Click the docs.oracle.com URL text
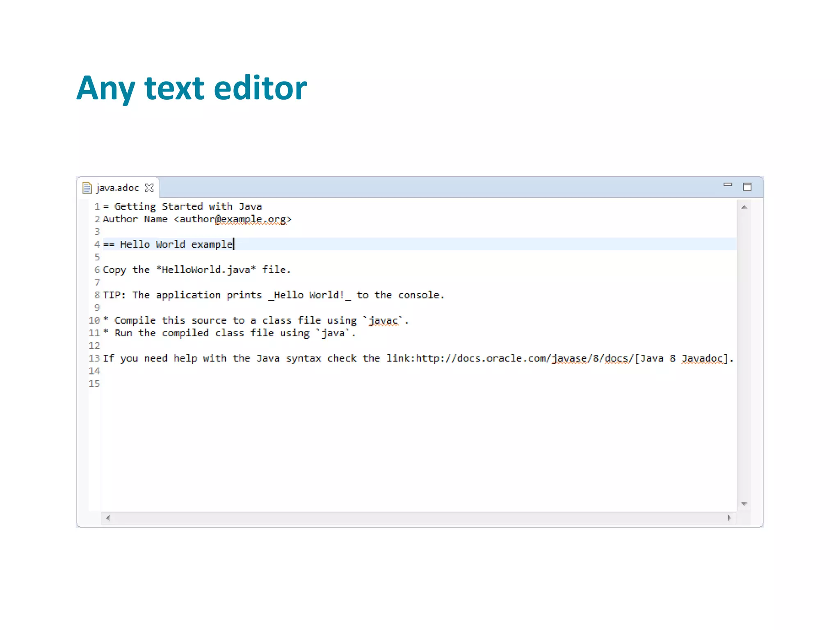Image resolution: width=840 pixels, height=630 pixels. tap(525, 358)
